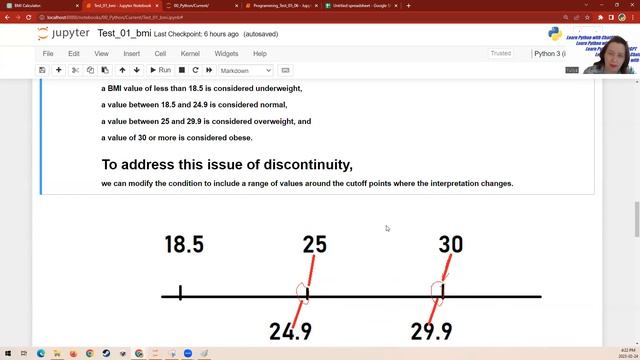Paste cells below with the clipboard icon
Viewport: 640px width, 360px height.
point(105,70)
